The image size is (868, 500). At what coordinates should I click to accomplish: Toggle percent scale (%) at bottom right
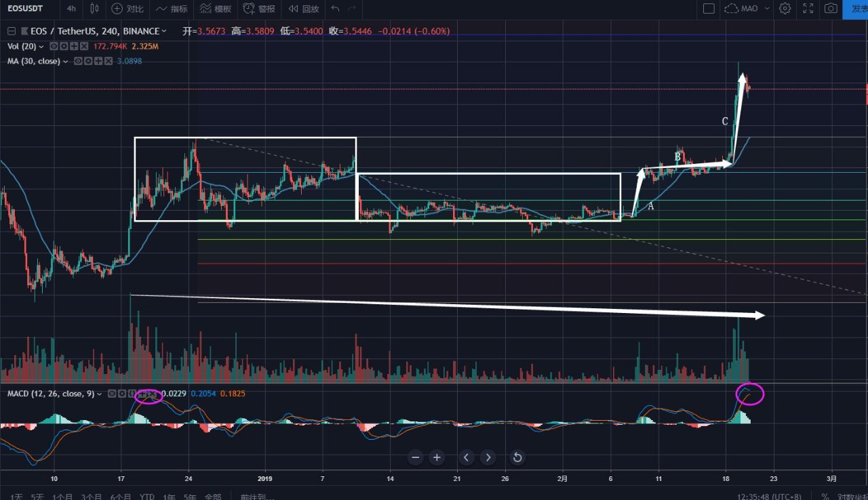[x=825, y=497]
